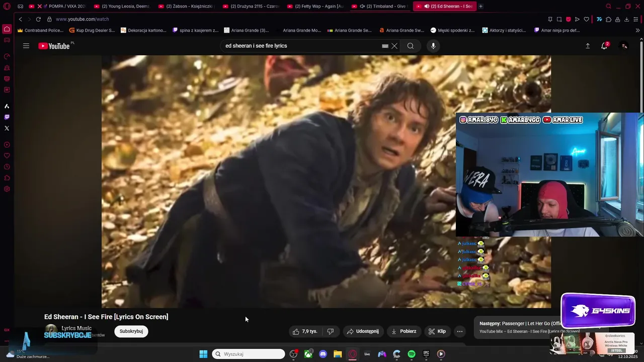Open more actions three-dot menu
This screenshot has height=362, width=644.
(x=459, y=331)
